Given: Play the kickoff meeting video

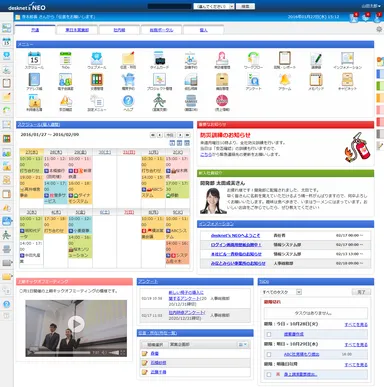Looking at the screenshot, I should point(76,324).
